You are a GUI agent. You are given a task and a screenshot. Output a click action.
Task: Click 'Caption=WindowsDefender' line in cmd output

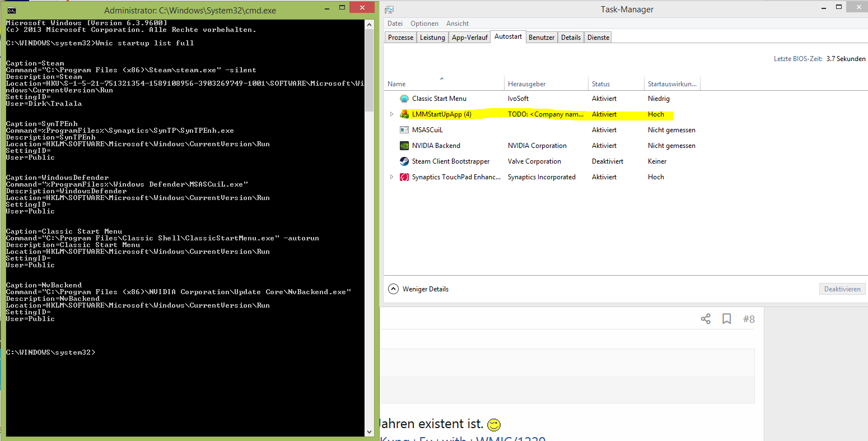click(x=58, y=178)
